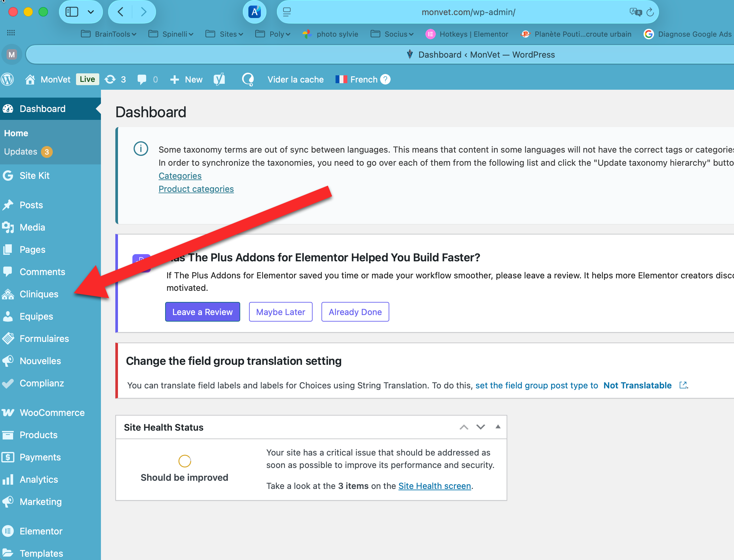Screen dimensions: 734x560
Task: Open the Product categories link
Action: 196,189
